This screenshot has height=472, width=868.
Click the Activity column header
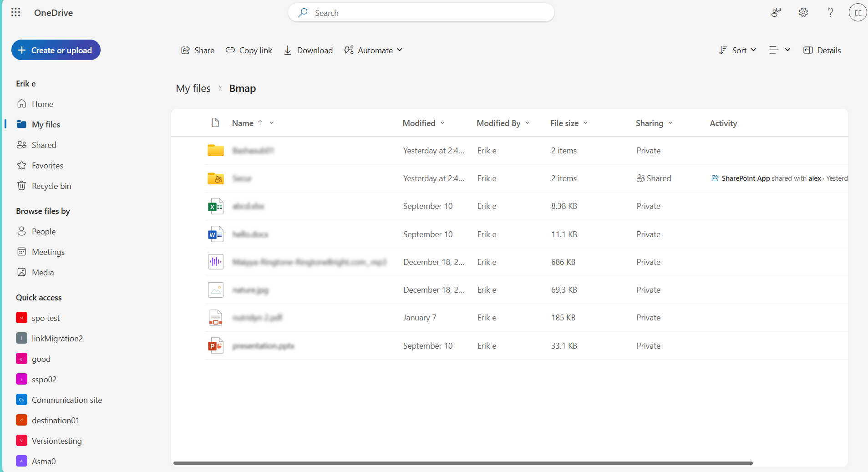[723, 123]
